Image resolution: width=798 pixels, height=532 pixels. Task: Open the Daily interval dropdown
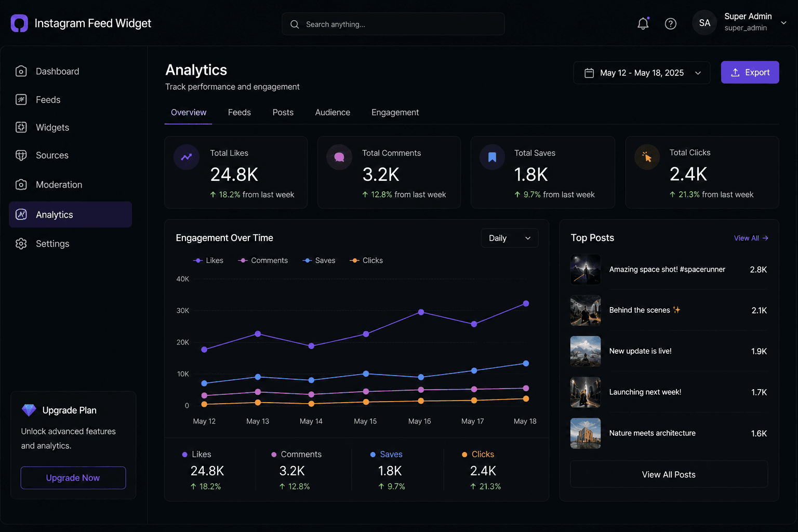(x=510, y=238)
